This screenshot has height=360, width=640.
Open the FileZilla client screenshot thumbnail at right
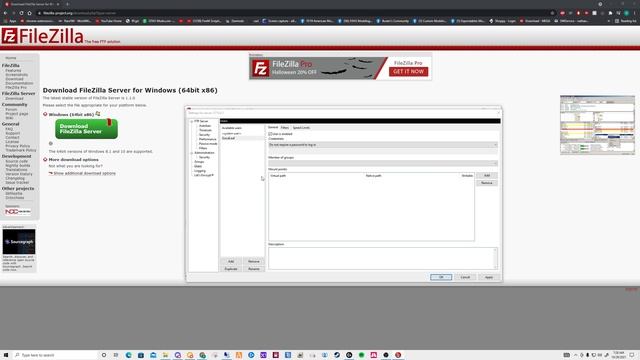pos(598,125)
